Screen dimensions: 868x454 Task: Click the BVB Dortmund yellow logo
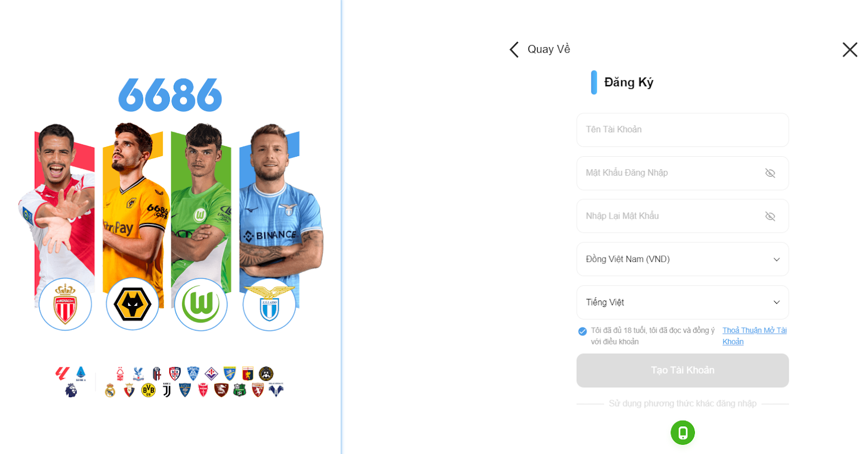click(x=148, y=390)
